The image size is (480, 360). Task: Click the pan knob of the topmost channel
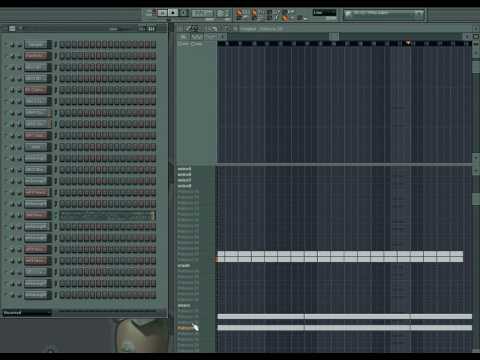click(12, 45)
